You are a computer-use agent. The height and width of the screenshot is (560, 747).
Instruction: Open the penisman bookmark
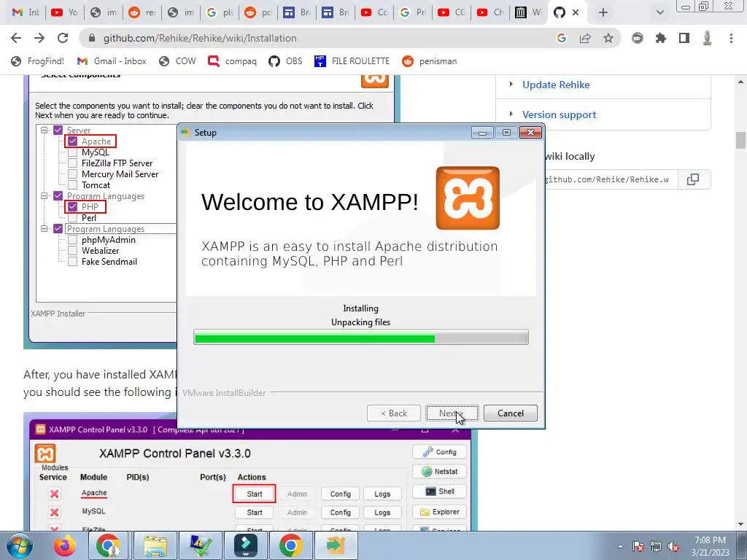(x=430, y=61)
